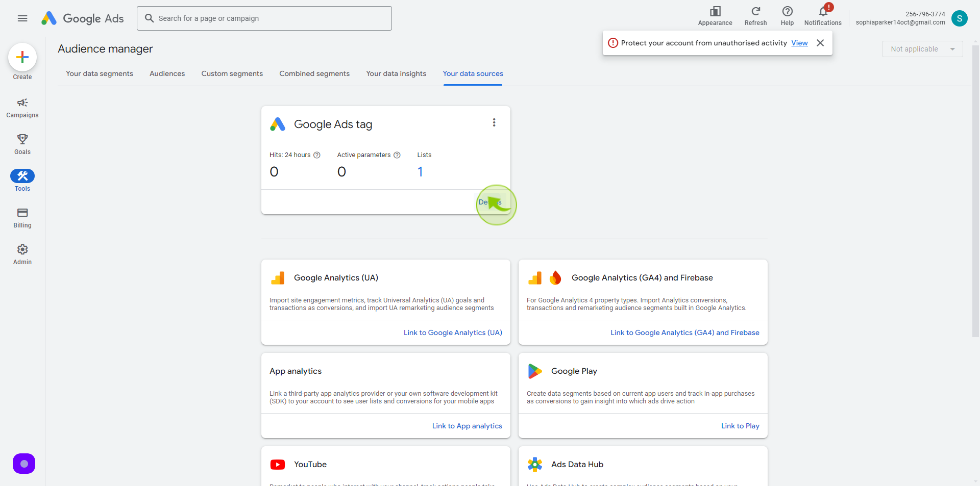Screen dimensions: 980x486
Task: Click the Ads Data Hub card title
Action: [577, 465]
